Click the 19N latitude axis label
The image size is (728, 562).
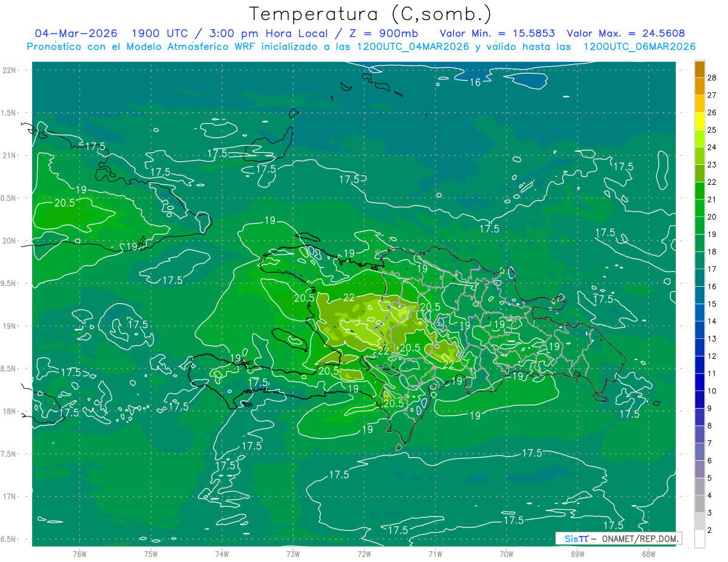pyautogui.click(x=9, y=326)
